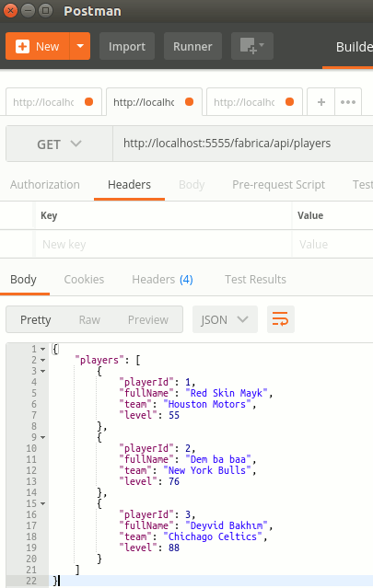Collapse JSON fold arrow on line 1

[x=42, y=349]
